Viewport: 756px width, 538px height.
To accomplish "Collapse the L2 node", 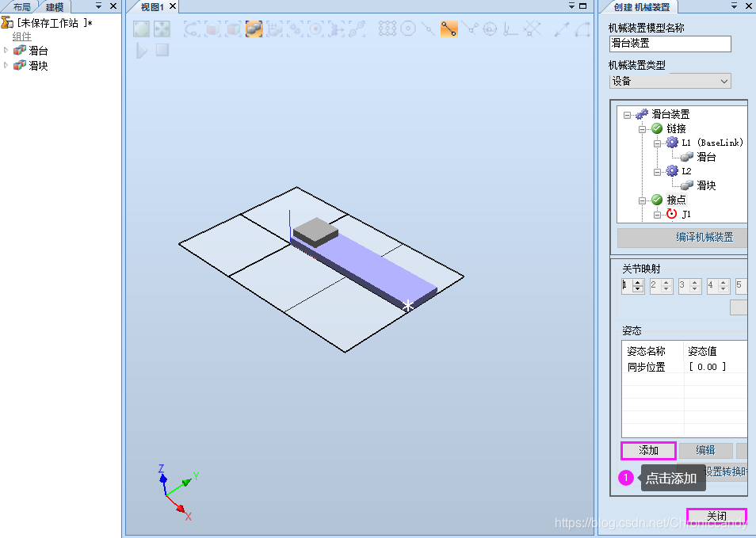I will click(657, 172).
